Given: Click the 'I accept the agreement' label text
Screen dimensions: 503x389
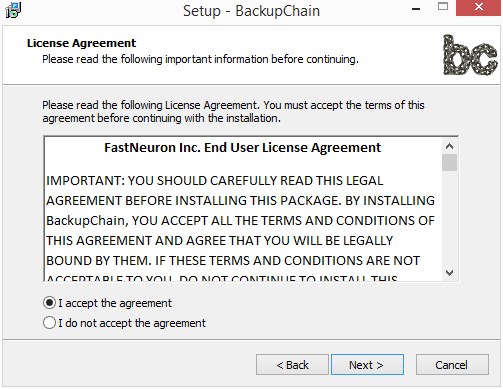Looking at the screenshot, I should [115, 303].
